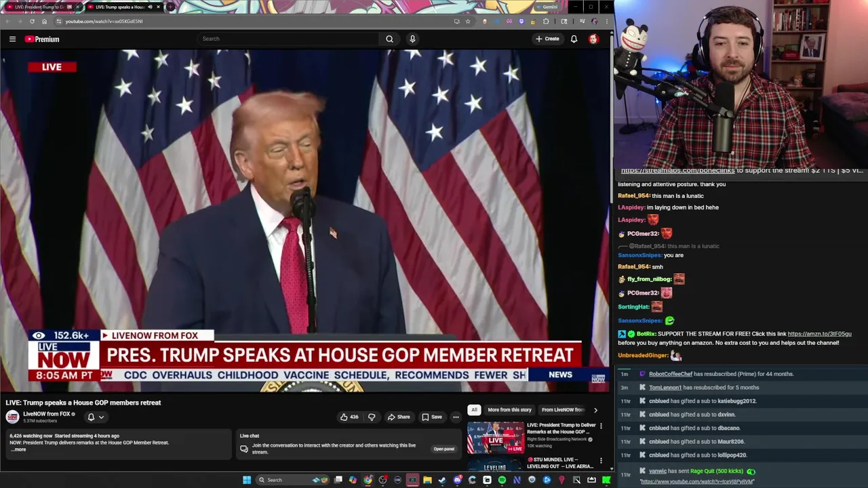Viewport: 868px width, 488px height.
Task: Expand the description with '...more'
Action: (18, 449)
